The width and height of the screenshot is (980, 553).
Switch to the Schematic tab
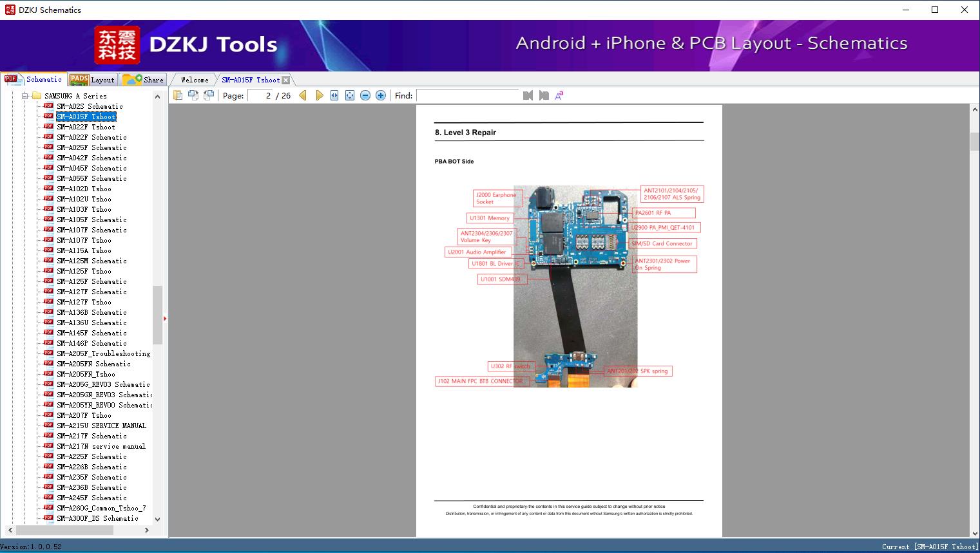point(34,79)
